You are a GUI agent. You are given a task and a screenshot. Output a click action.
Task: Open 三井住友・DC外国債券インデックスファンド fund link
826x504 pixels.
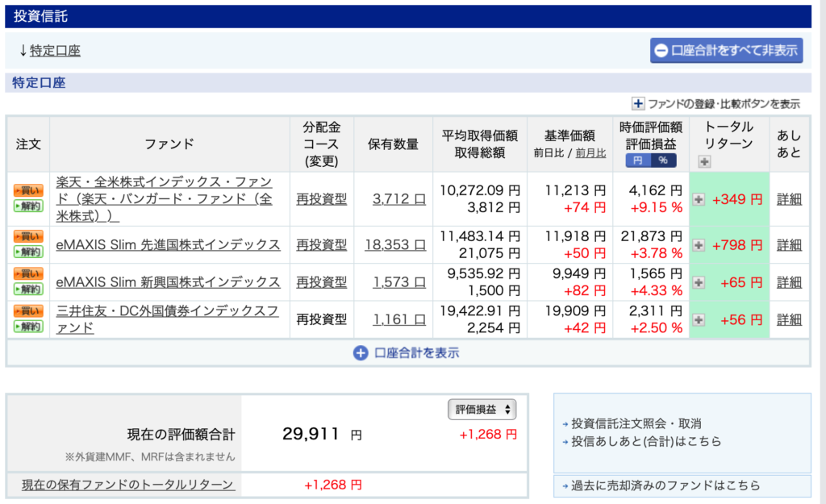pos(167,319)
